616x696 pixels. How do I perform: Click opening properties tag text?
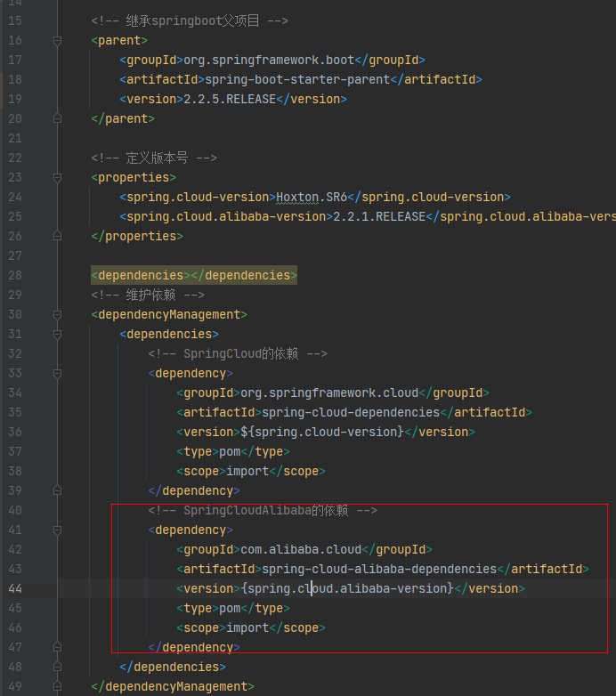click(x=134, y=177)
